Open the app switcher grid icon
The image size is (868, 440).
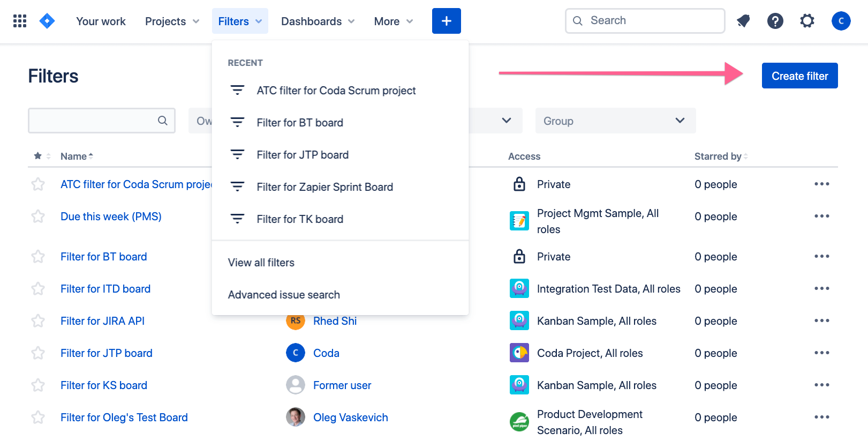(20, 21)
